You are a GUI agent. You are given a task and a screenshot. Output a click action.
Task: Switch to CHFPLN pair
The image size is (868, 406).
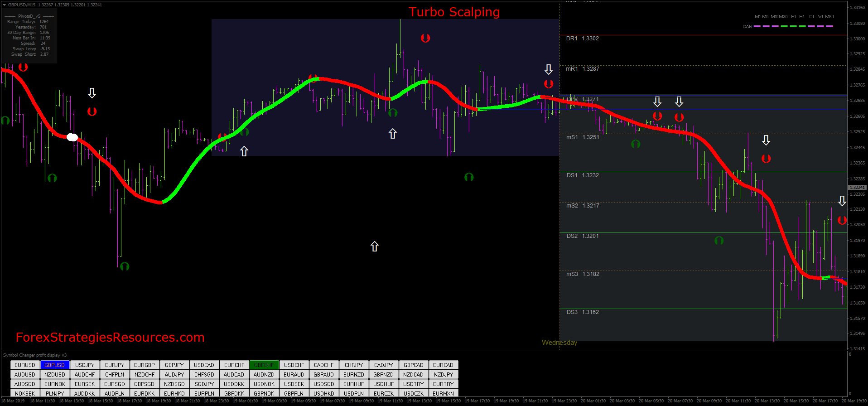pos(115,375)
